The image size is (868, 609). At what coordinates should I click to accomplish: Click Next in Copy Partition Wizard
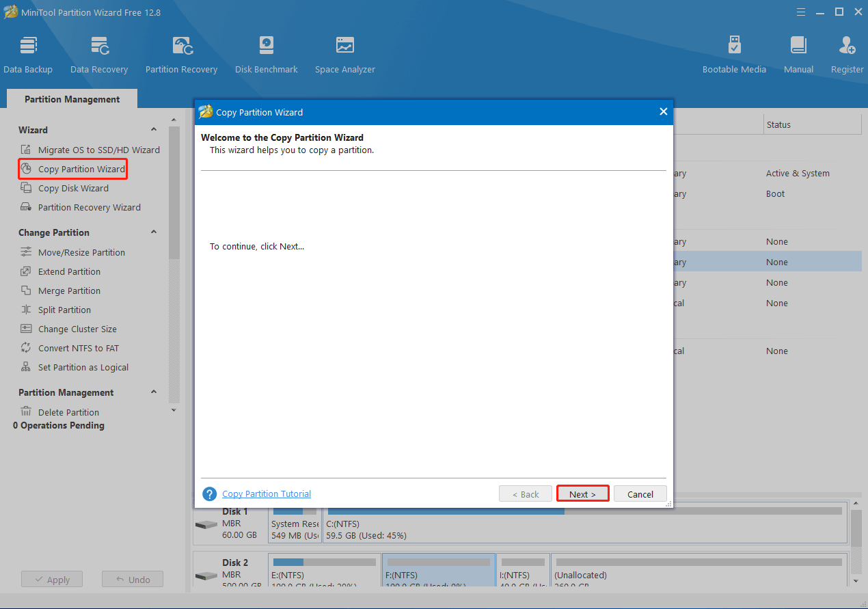(582, 494)
